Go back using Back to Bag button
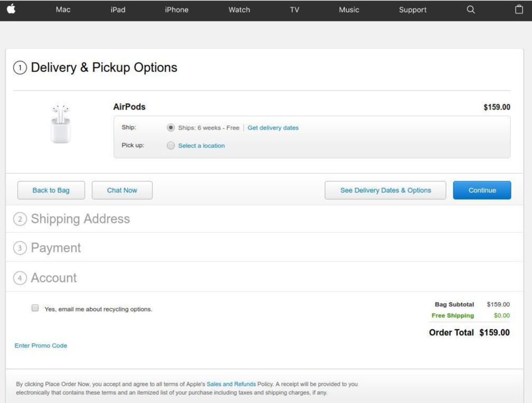Image resolution: width=532 pixels, height=403 pixels. pos(51,190)
